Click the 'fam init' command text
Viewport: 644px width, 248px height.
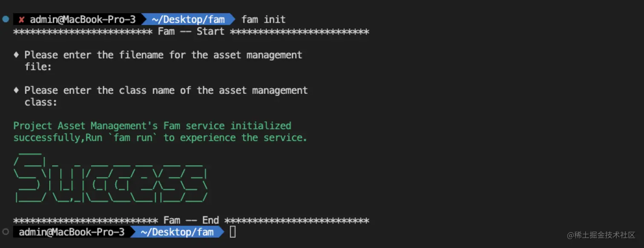point(264,20)
